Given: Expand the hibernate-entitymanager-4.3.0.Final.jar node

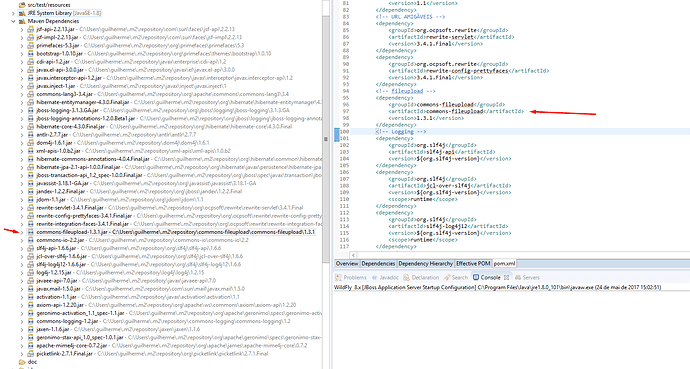Looking at the screenshot, I should tap(22, 102).
